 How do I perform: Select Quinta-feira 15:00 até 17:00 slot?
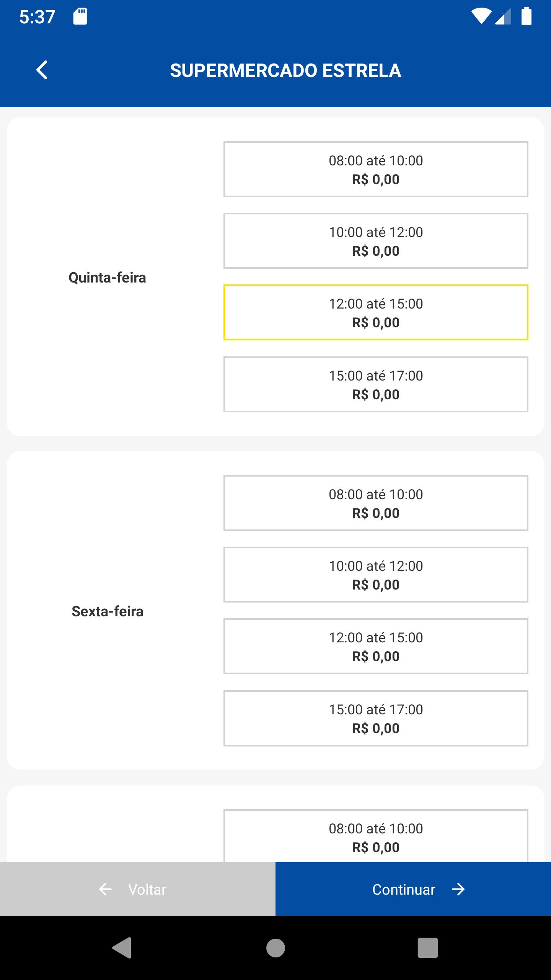(x=376, y=384)
